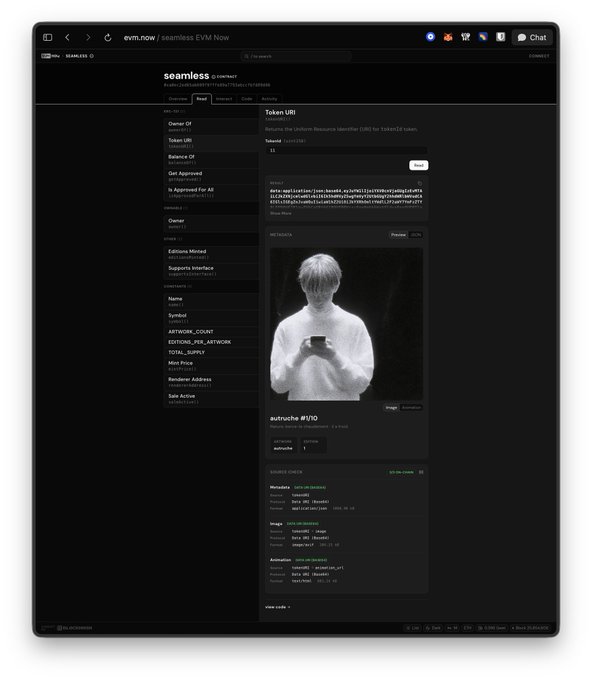The height and width of the screenshot is (680, 592).
Task: Click the ETH selector in status bar
Action: (468, 628)
